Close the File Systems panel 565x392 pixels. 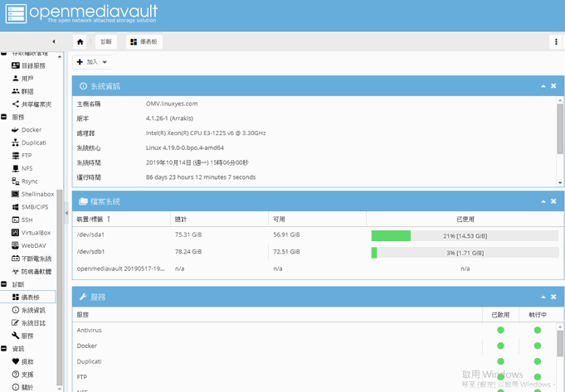click(x=553, y=201)
